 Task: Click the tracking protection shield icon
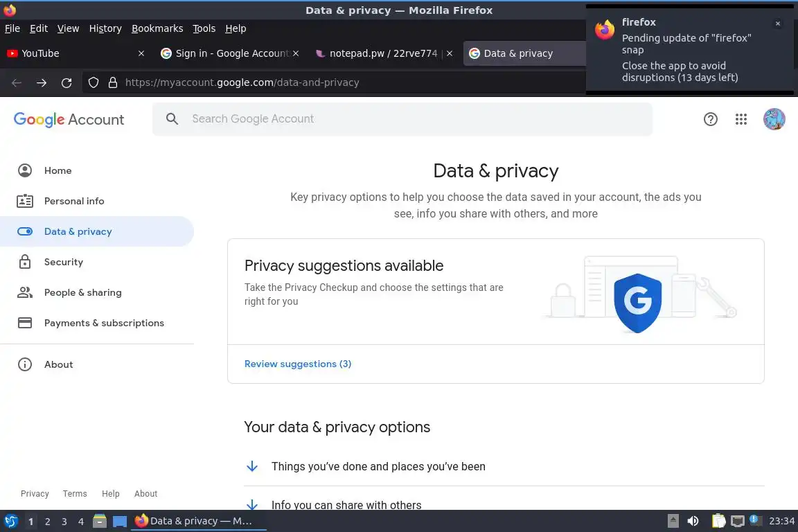pyautogui.click(x=94, y=82)
